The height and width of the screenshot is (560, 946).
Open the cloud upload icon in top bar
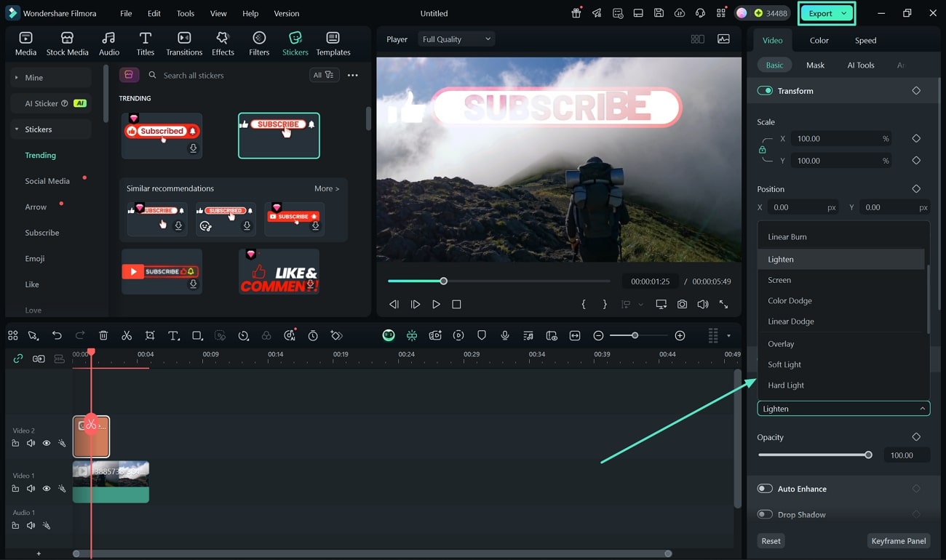pos(680,13)
